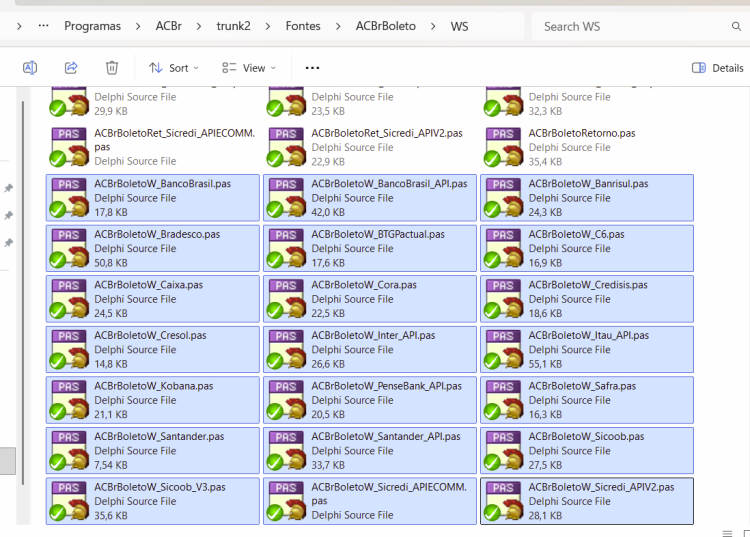
Task: Select PAS icon of ACBrBoletoW_Sicoob_V3.pas
Action: pos(69,502)
